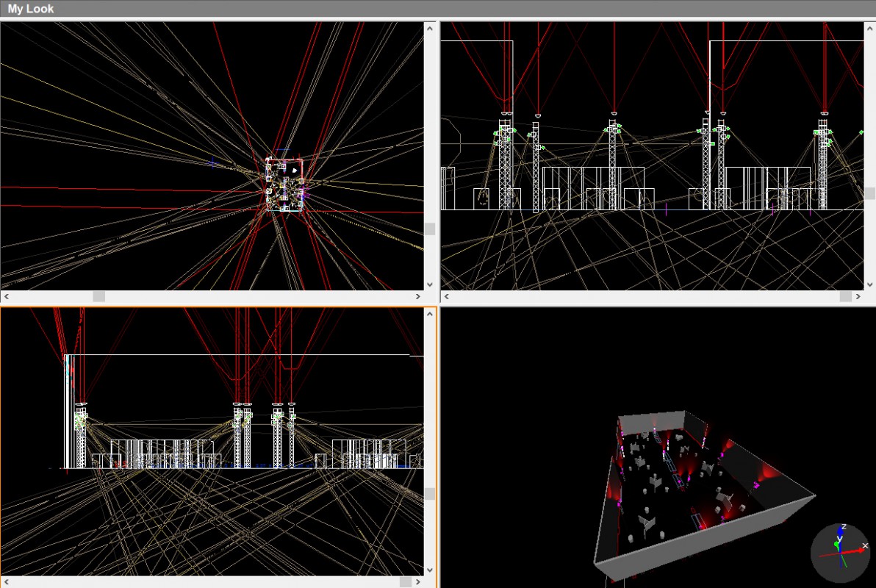Viewport: 876px width, 588px height.
Task: Click right arrow of top-left viewport horizontal scrollbar
Action: pos(418,296)
